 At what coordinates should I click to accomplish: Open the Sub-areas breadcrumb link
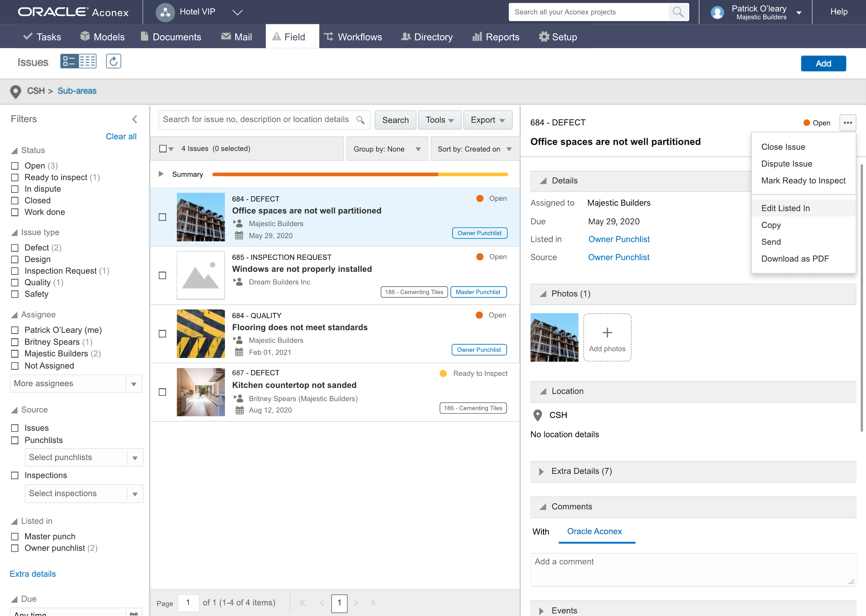click(77, 91)
